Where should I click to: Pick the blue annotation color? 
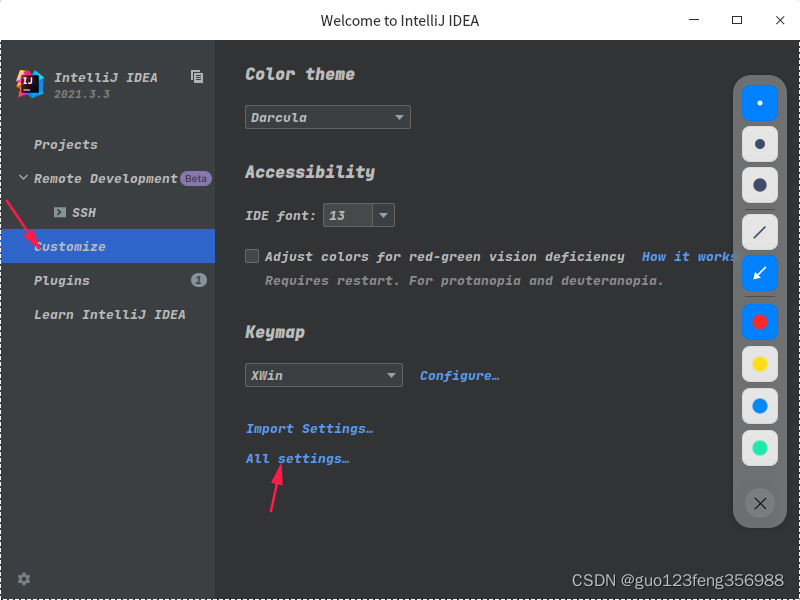(x=760, y=406)
